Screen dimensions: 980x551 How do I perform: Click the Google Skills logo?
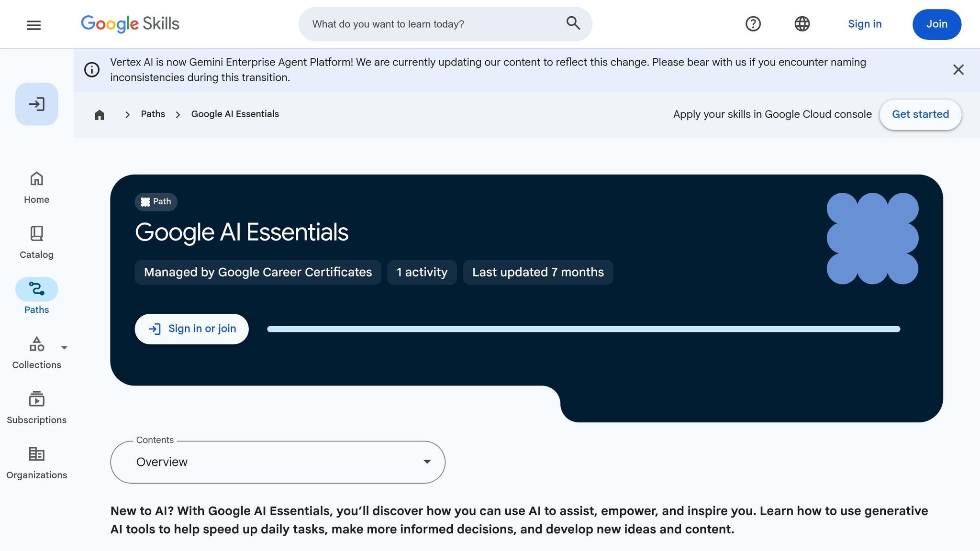(130, 24)
